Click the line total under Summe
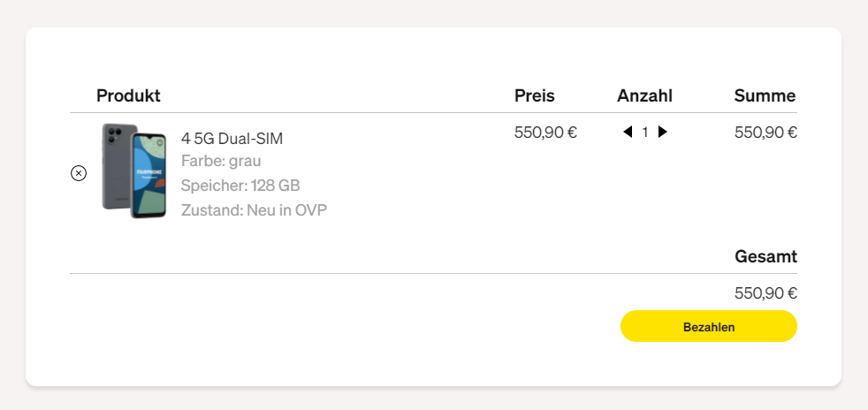Screen dimensions: 868x410 765,133
